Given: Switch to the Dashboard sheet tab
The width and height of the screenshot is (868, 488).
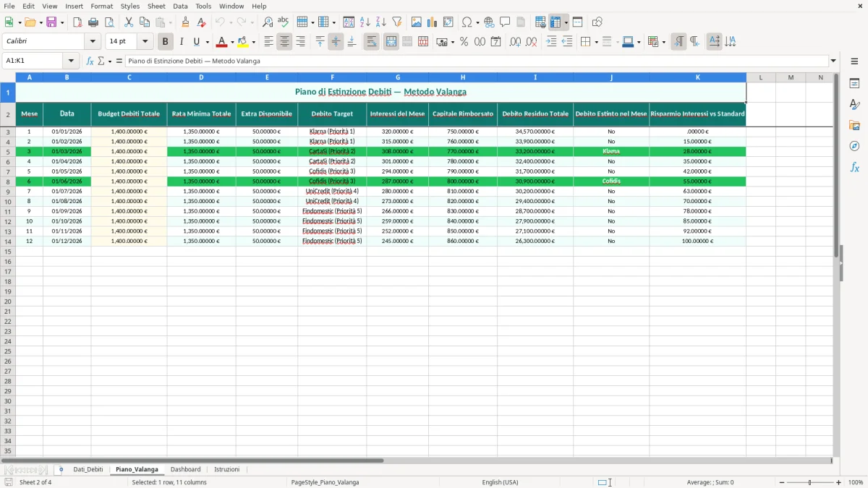Looking at the screenshot, I should (186, 469).
